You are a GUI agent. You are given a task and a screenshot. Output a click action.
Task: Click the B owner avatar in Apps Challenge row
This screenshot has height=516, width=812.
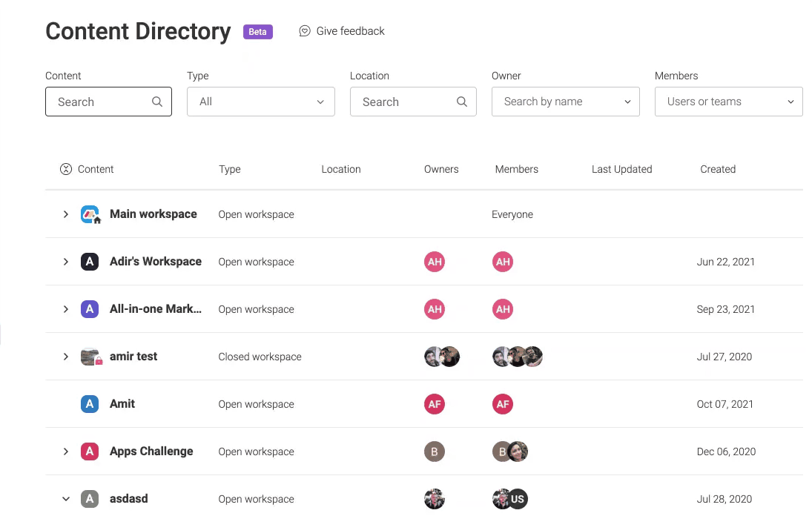coord(435,451)
